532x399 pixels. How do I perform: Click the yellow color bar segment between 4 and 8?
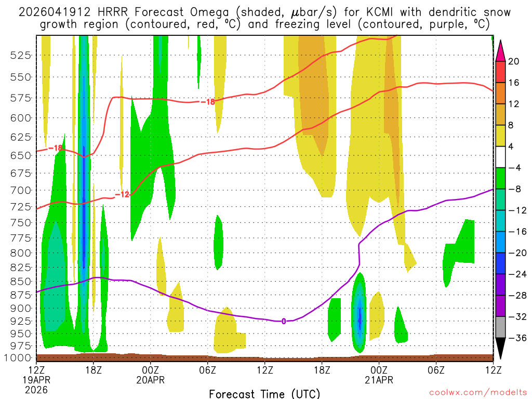[500, 136]
